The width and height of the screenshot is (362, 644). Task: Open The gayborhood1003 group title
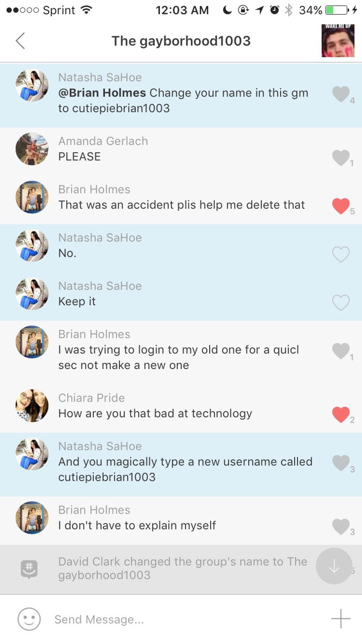[x=181, y=41]
